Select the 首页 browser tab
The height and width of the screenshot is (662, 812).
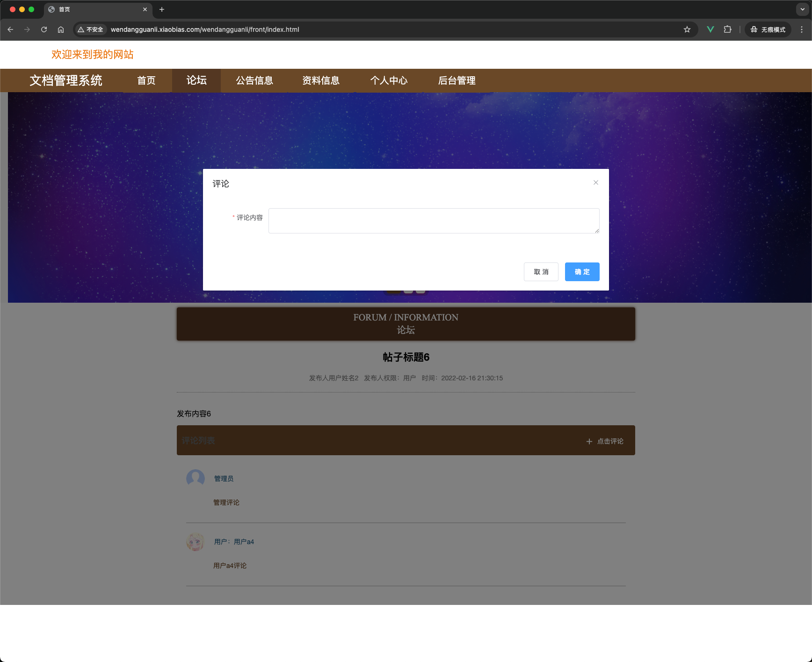98,9
